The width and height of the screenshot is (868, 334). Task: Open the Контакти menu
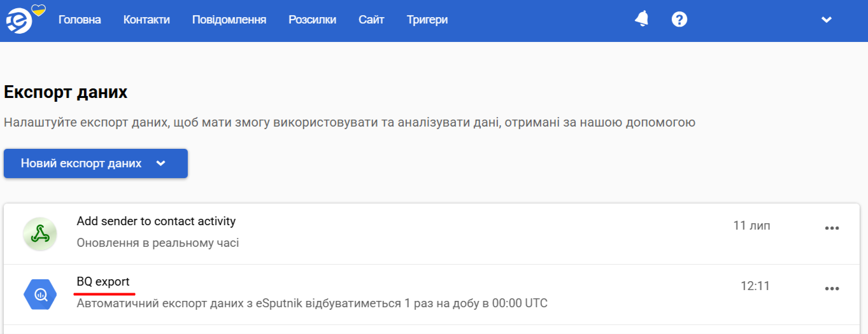(146, 20)
